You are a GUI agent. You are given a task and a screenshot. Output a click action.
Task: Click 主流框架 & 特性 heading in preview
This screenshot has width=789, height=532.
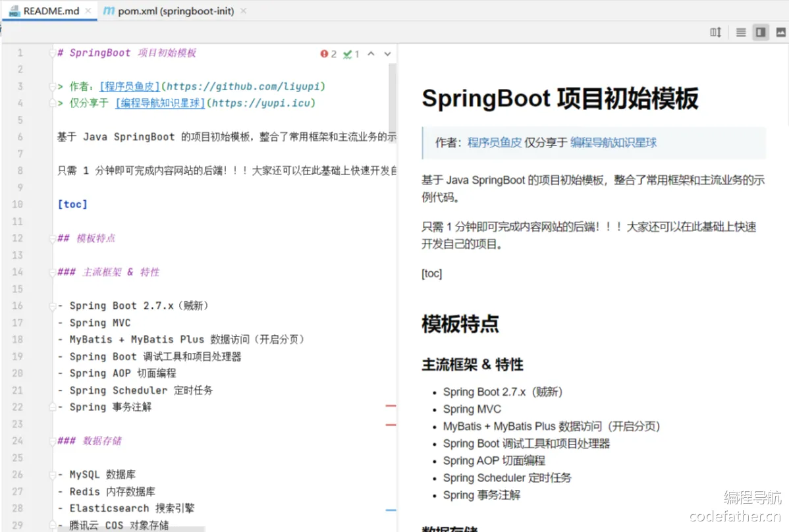472,365
